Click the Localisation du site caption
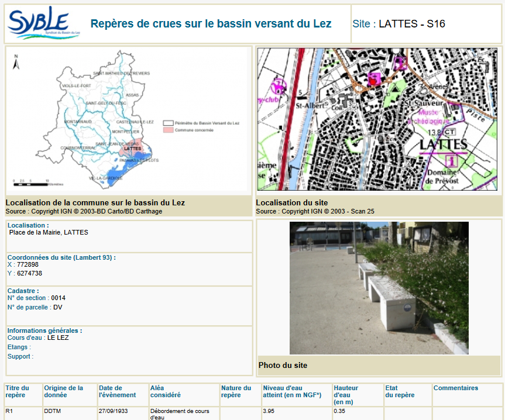Image resolution: width=505 pixels, height=420 pixels. click(x=292, y=203)
